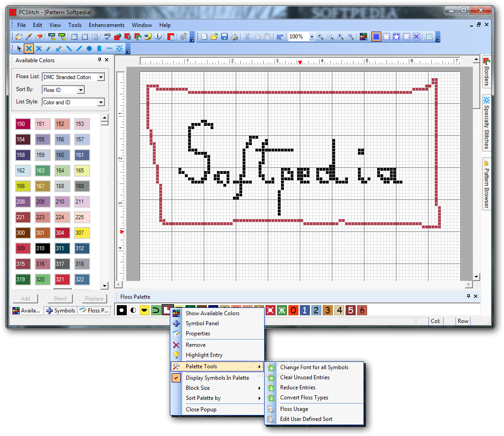504x436 pixels.
Task: Select the green palette entry with Ж symbol
Action: point(282,310)
